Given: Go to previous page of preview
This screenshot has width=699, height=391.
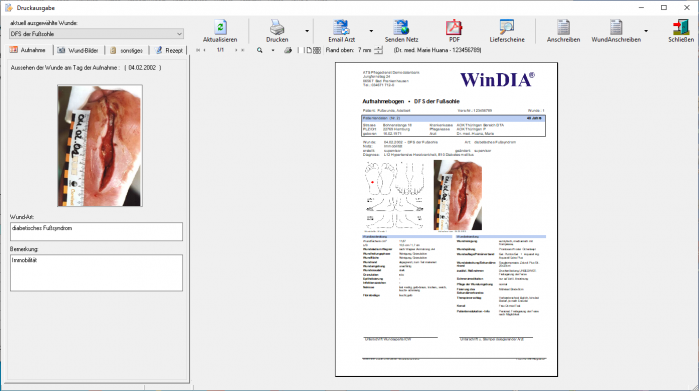Looking at the screenshot, I should (x=205, y=50).
